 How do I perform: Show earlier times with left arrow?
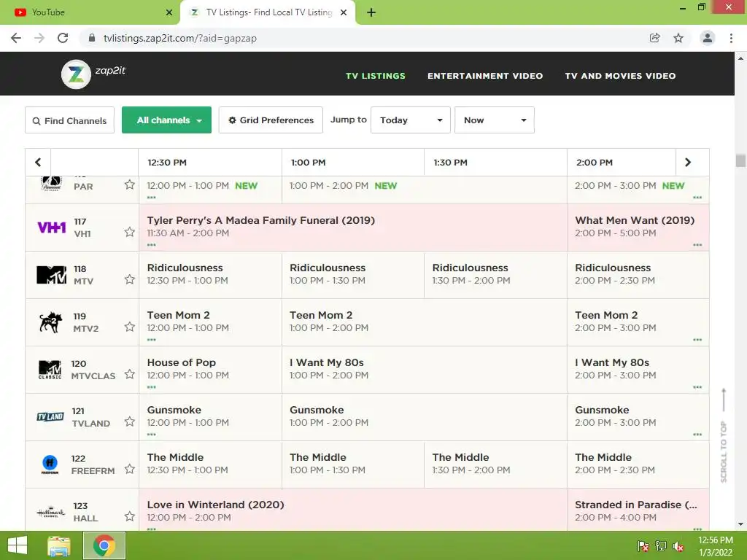point(38,163)
